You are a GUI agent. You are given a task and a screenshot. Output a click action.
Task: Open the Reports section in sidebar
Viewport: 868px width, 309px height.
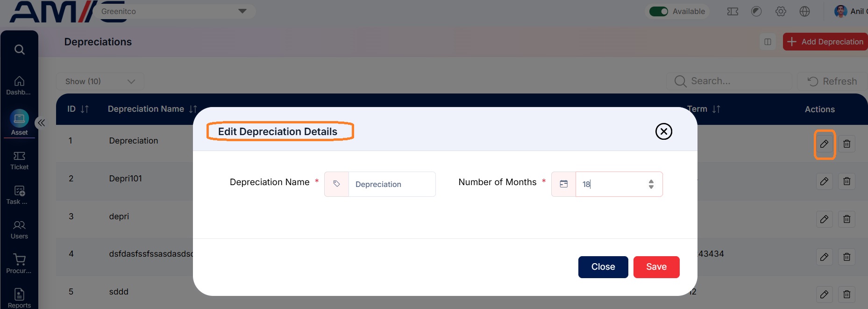[x=19, y=299]
